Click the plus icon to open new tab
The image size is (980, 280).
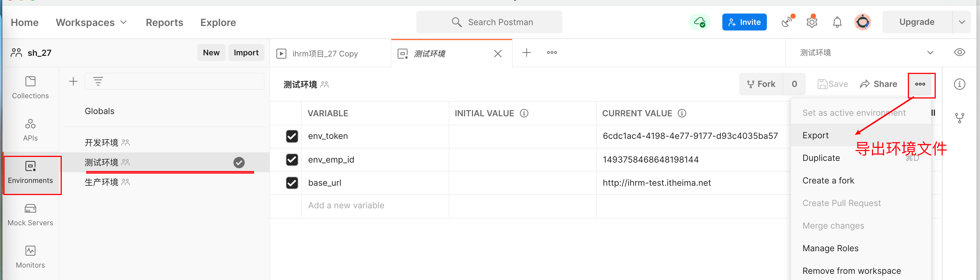(x=527, y=53)
